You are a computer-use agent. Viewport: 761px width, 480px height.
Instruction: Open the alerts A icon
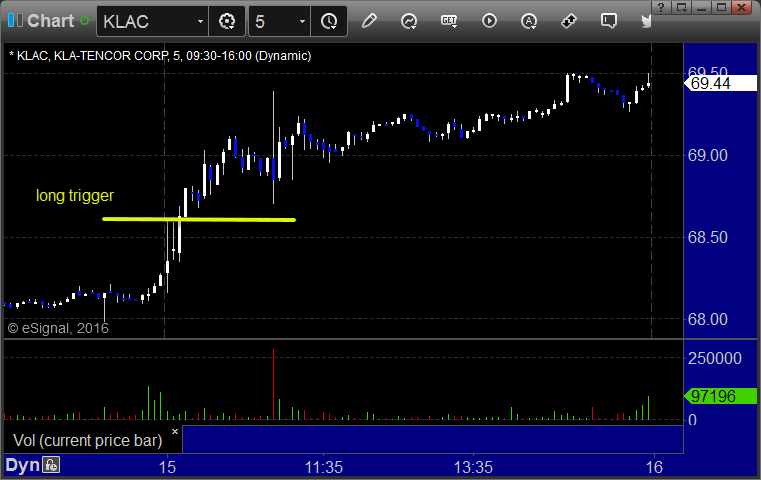point(529,21)
